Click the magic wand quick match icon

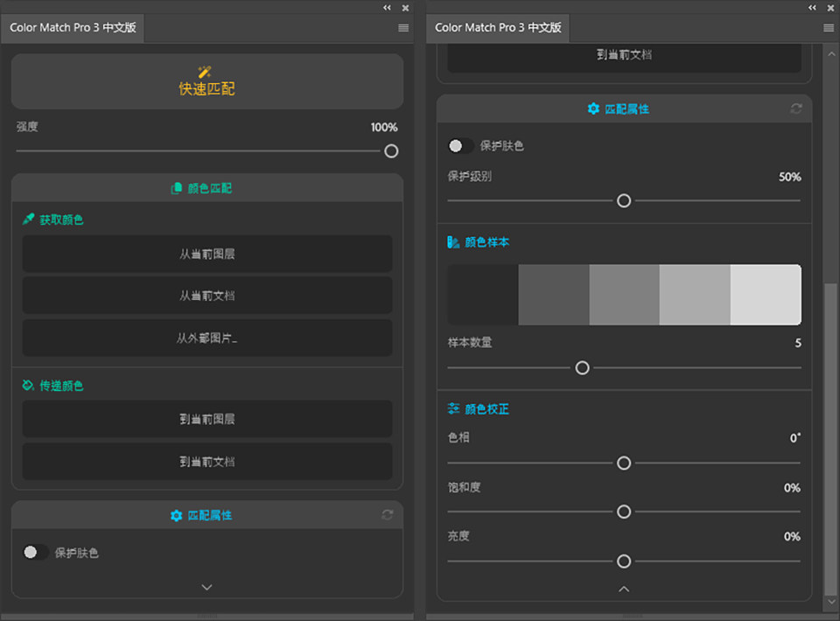coord(205,71)
